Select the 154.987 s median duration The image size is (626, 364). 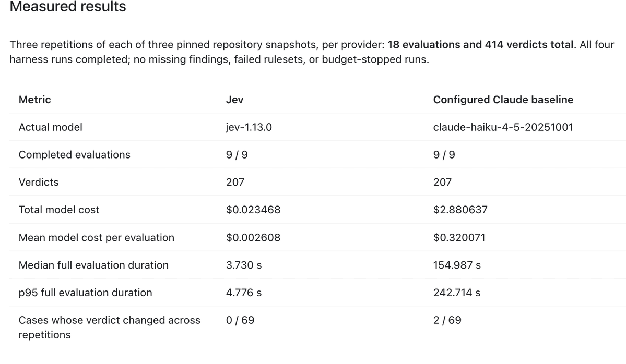click(457, 265)
